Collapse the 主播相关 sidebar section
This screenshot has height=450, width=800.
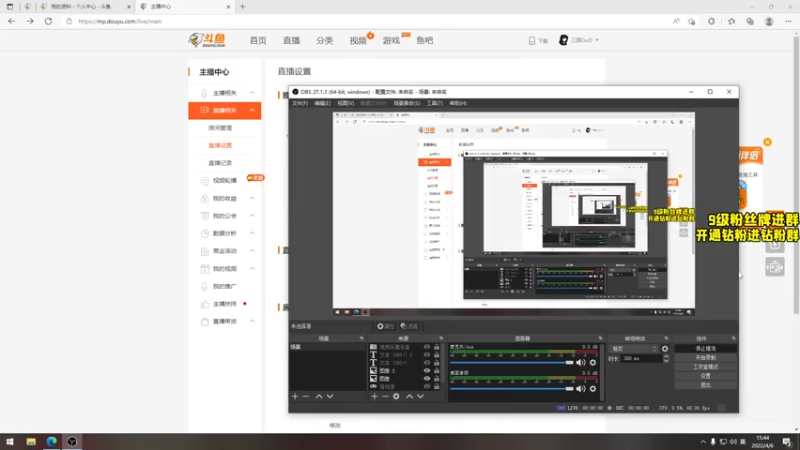coord(252,93)
